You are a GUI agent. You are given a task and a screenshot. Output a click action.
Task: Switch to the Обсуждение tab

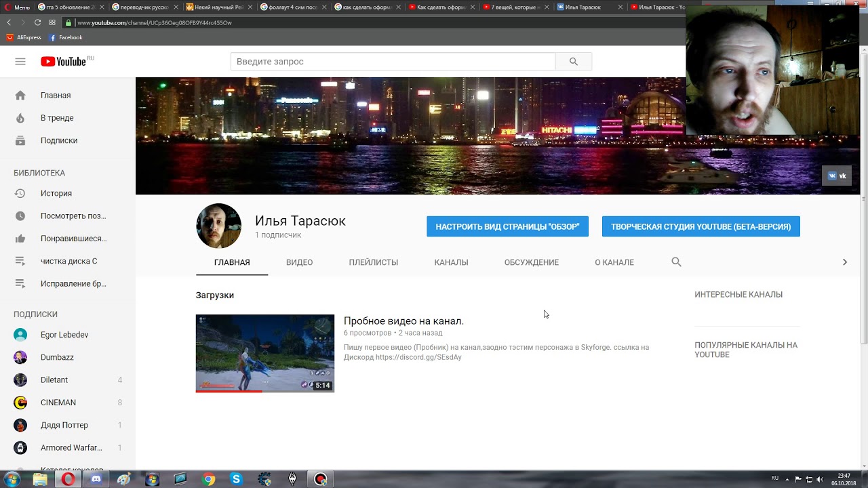532,262
